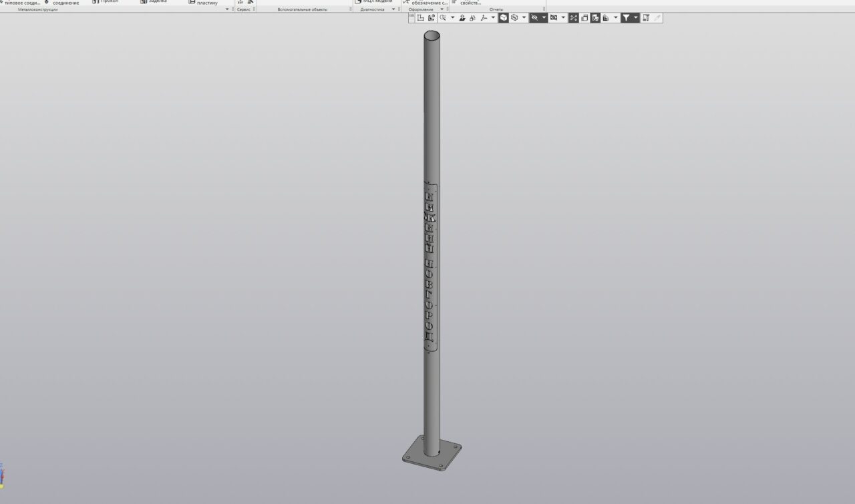The image size is (855, 504).
Task: Click the filter settings icon next to funnel
Action: (646, 18)
